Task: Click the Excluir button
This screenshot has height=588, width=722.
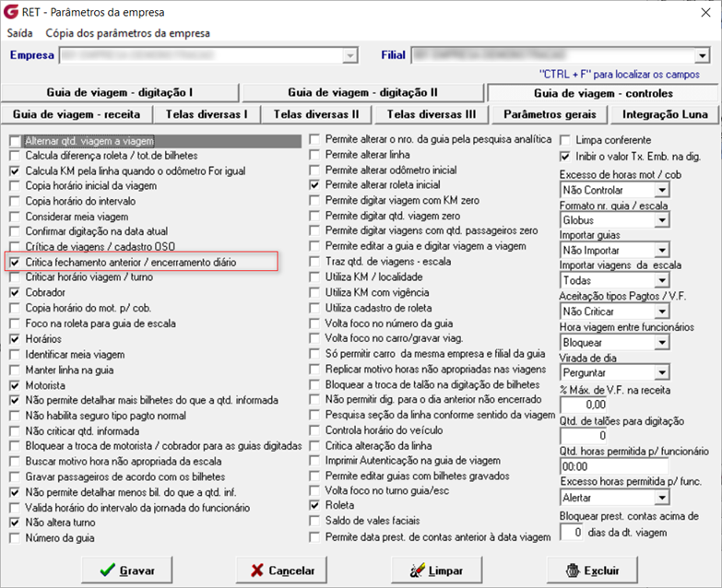Action: (x=592, y=570)
